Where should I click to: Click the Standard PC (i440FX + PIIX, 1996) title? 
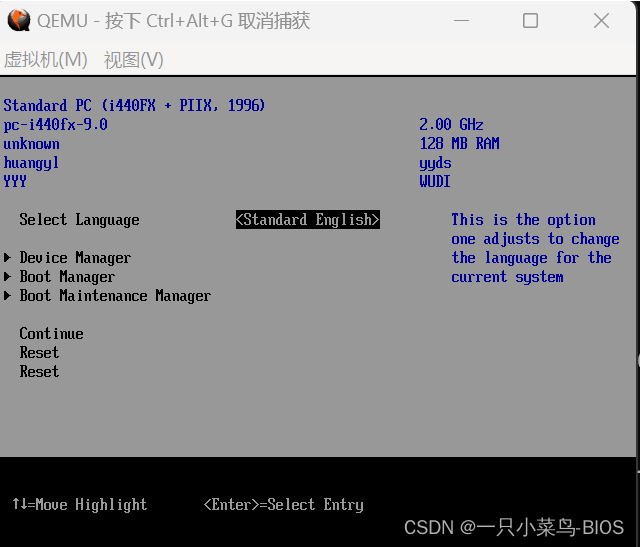tap(134, 105)
